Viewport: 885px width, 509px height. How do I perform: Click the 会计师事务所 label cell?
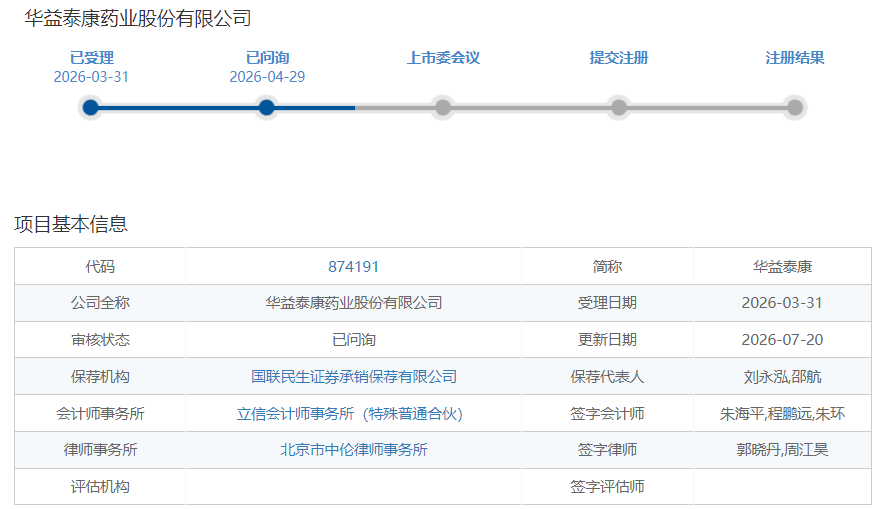(x=100, y=414)
